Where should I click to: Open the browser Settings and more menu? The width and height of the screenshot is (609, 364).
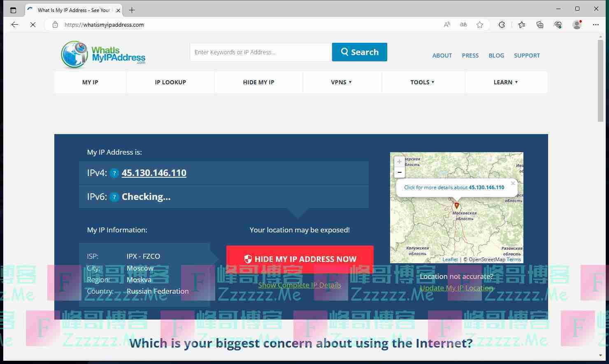(595, 25)
